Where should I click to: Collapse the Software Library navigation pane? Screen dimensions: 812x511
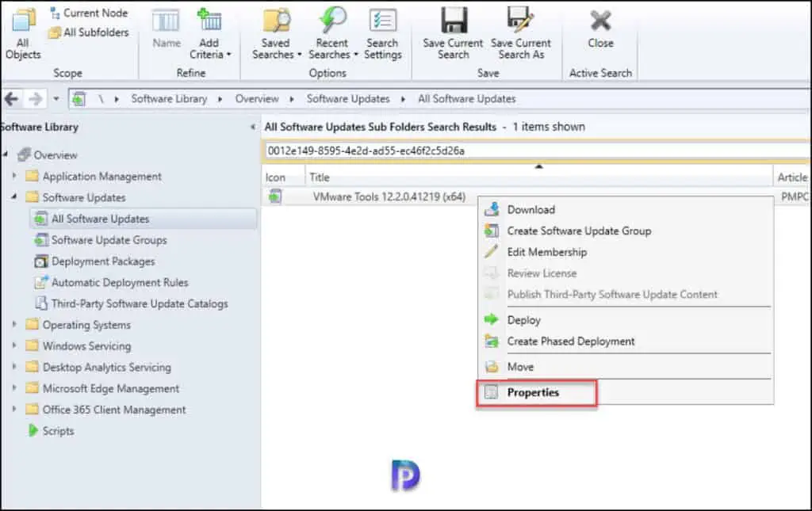pos(253,127)
